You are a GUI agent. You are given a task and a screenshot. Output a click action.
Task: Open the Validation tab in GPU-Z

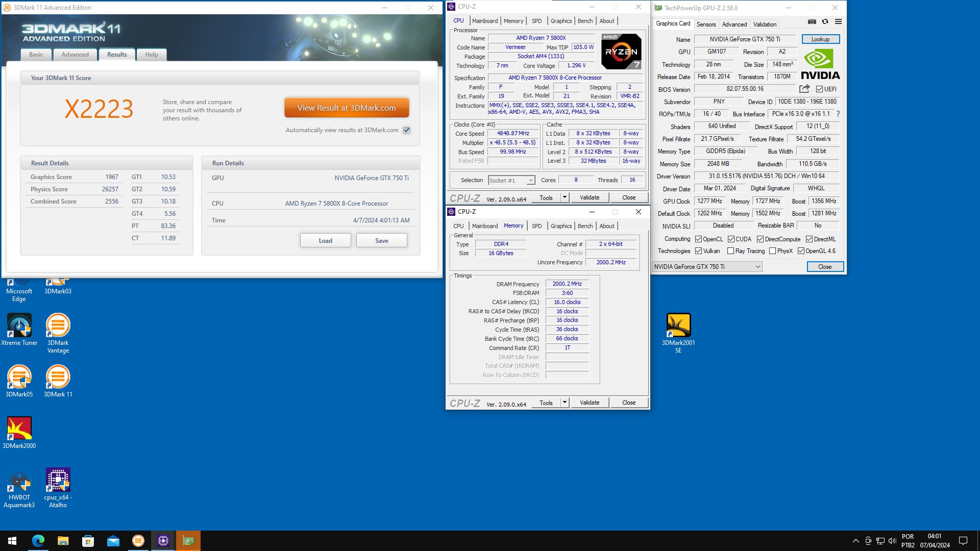tap(765, 24)
